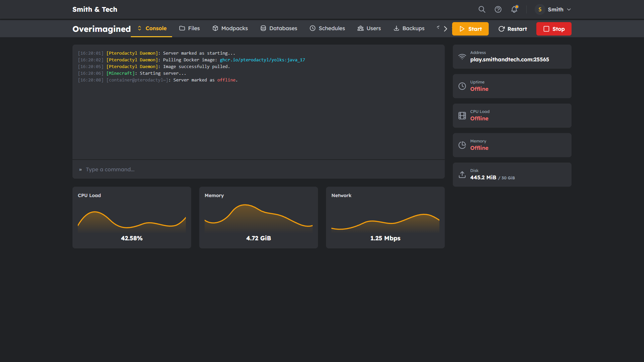Viewport: 644px width, 362px height.
Task: Click the Disk upload icon
Action: click(x=462, y=175)
